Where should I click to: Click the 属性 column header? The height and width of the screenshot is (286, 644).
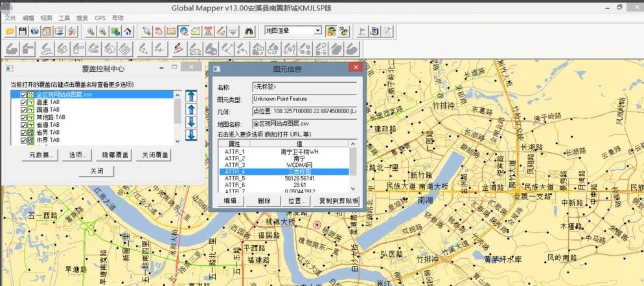[x=234, y=144]
